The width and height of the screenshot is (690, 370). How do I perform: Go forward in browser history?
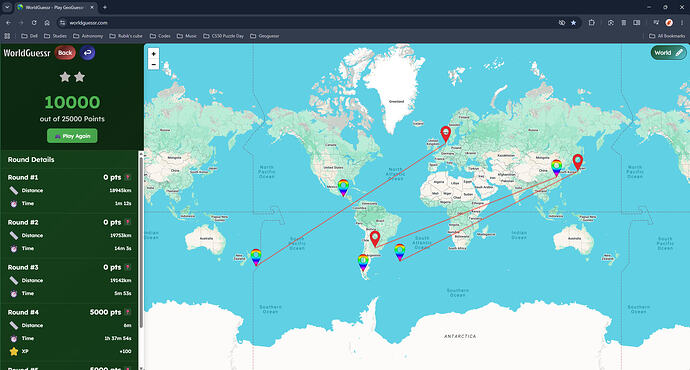click(x=21, y=22)
